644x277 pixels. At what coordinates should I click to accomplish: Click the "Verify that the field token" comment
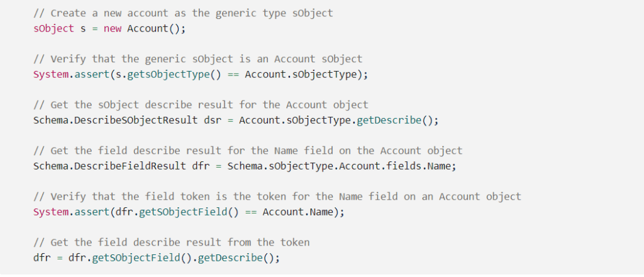pos(277,196)
